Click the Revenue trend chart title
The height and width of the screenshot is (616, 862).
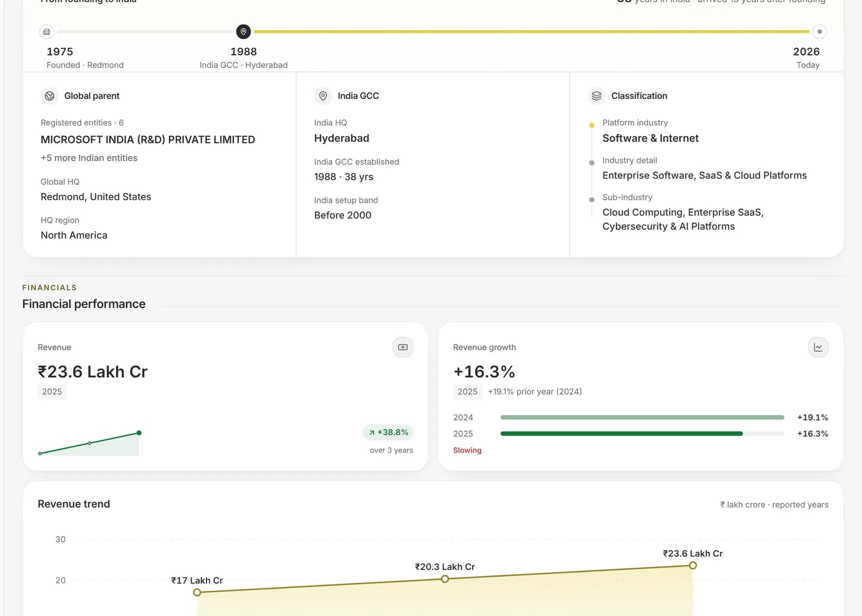click(x=74, y=504)
